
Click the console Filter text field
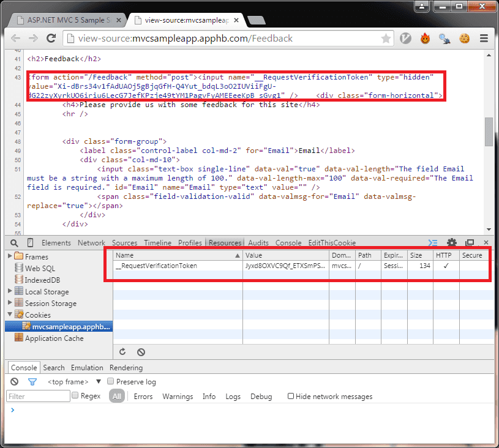click(x=38, y=397)
